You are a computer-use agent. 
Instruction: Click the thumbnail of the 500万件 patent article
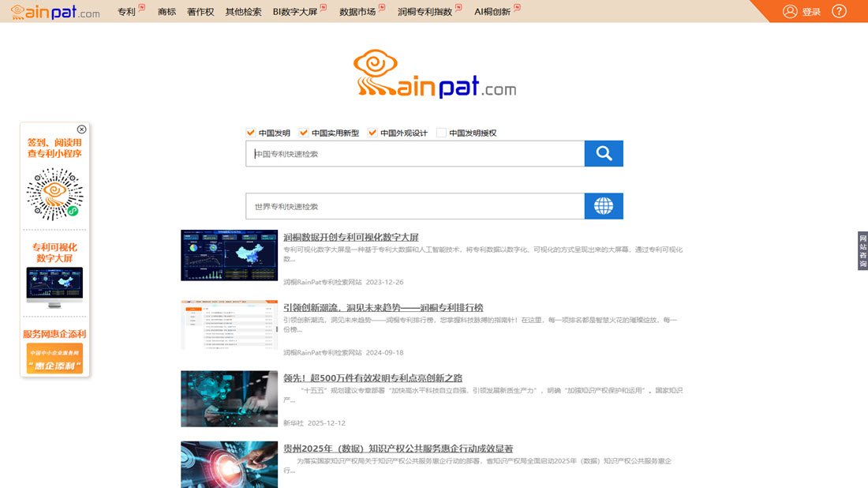pyautogui.click(x=229, y=399)
